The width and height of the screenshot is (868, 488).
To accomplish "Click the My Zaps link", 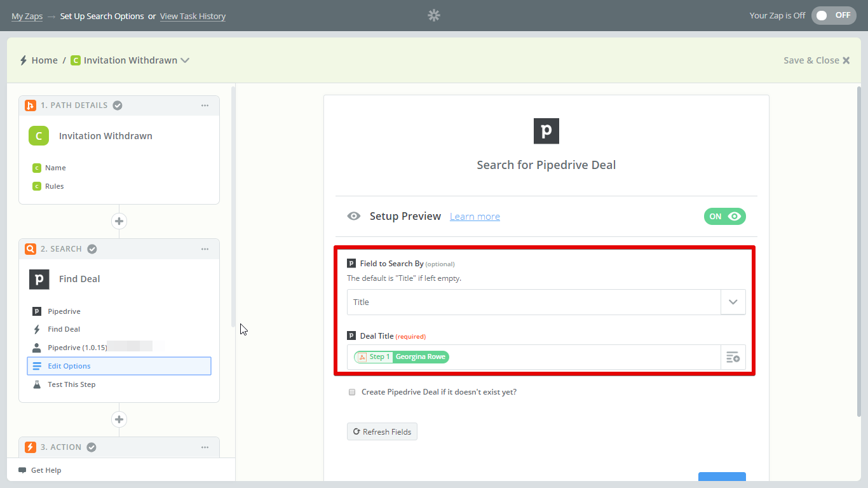I will pyautogui.click(x=27, y=16).
